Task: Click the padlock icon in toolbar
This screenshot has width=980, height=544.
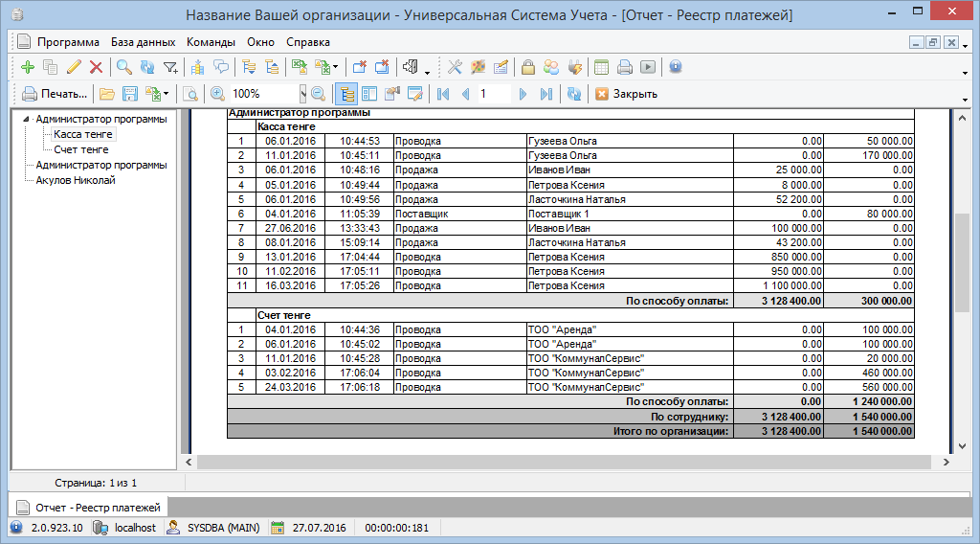Action: pyautogui.click(x=527, y=67)
